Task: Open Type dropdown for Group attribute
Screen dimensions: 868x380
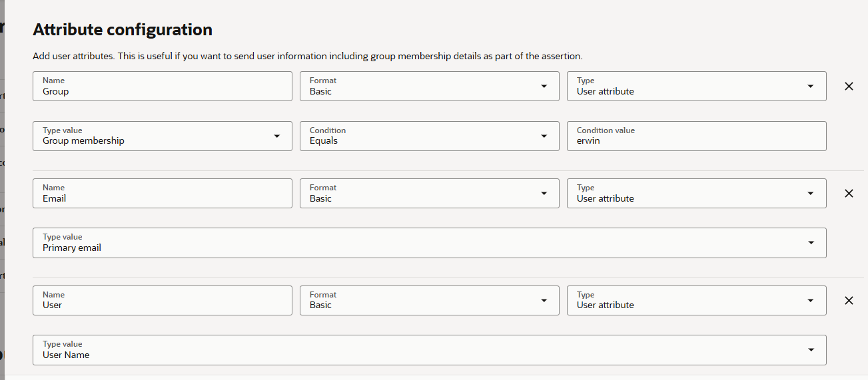Action: [696, 87]
